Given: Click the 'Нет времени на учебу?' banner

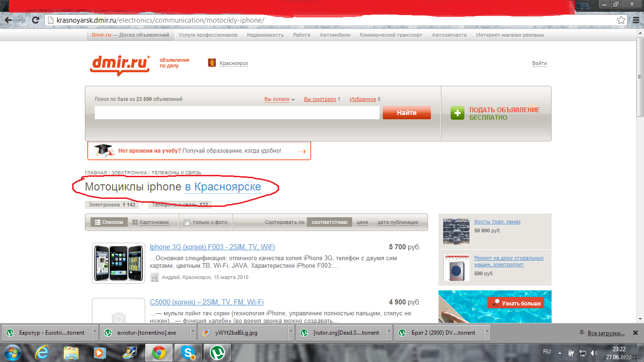Looking at the screenshot, I should [199, 151].
